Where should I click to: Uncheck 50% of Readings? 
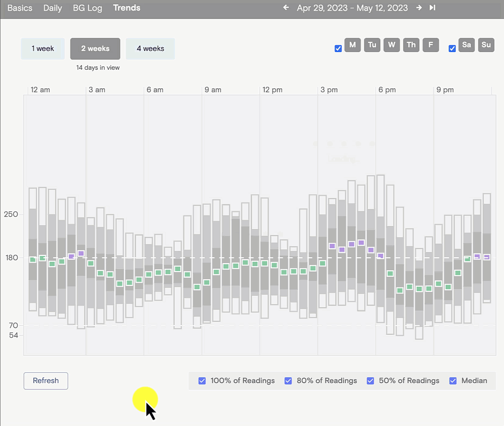(370, 381)
